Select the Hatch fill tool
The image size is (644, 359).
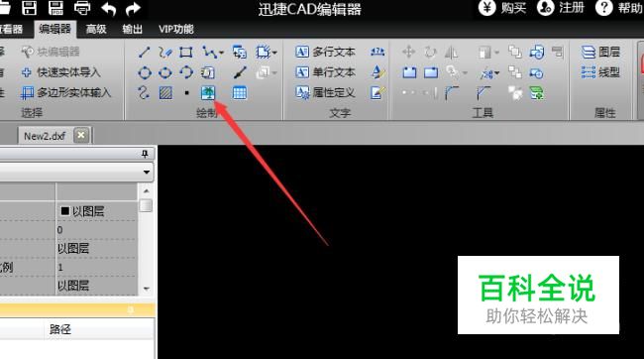165,93
